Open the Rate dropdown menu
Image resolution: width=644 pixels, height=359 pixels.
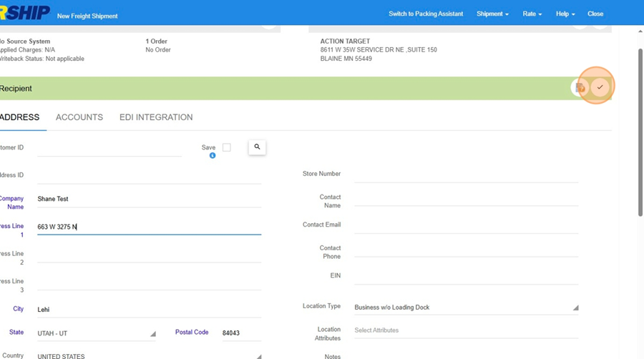(x=532, y=14)
